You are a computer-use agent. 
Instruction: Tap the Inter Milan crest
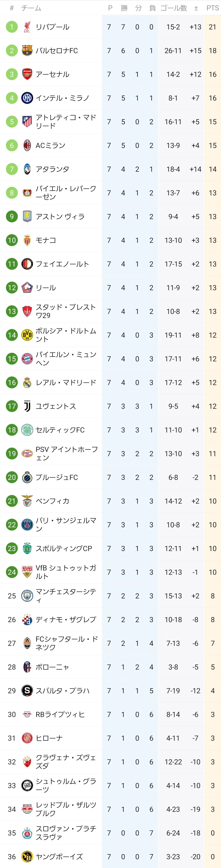[x=27, y=98]
